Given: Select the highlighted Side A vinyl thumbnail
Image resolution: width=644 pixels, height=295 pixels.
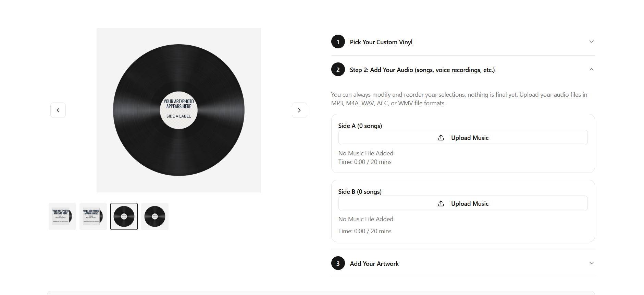Looking at the screenshot, I should pyautogui.click(x=124, y=216).
